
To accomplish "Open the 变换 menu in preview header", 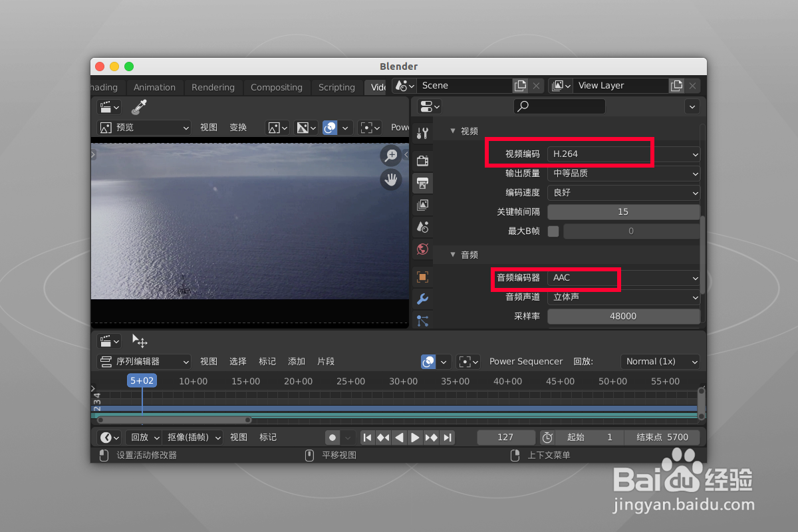I will tap(238, 127).
